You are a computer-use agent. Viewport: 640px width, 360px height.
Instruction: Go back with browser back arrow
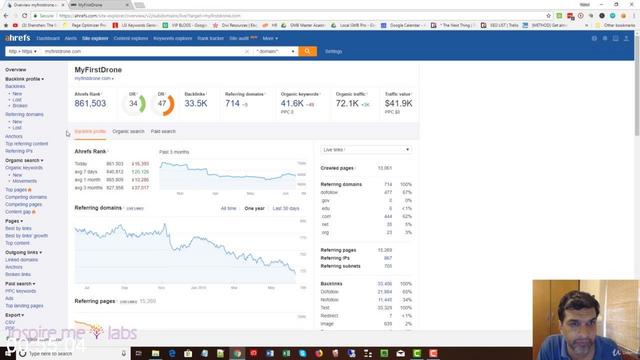6,16
